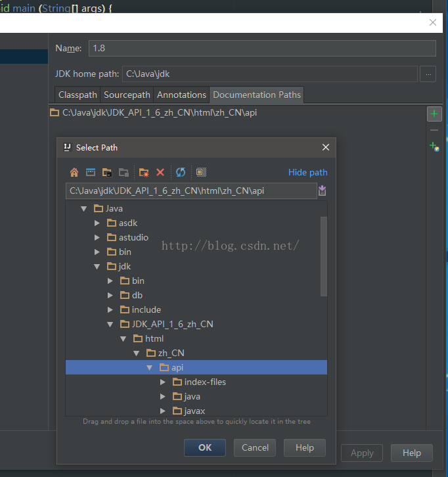Select the javax folder row
Screen dimensions: 448x477
pyautogui.click(x=196, y=411)
